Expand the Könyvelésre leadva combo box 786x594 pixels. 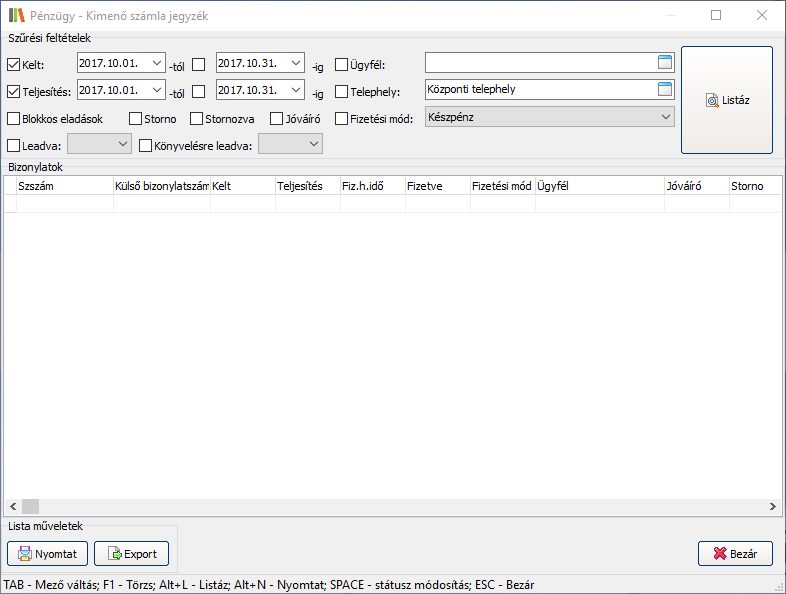(314, 144)
